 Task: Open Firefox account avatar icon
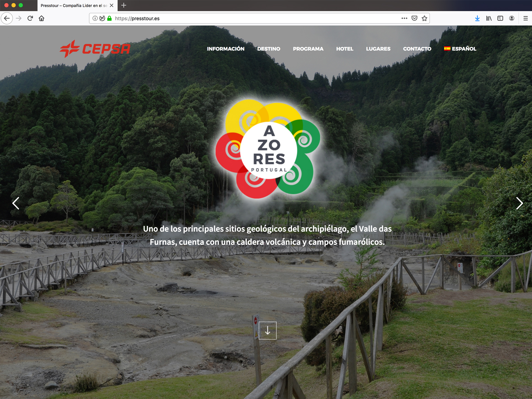[512, 18]
